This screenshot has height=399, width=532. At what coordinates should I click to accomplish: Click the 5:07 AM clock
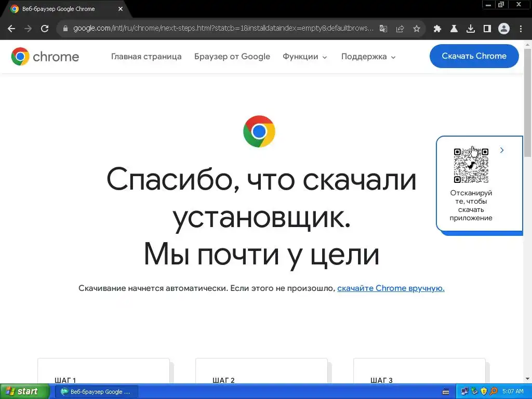click(x=513, y=392)
